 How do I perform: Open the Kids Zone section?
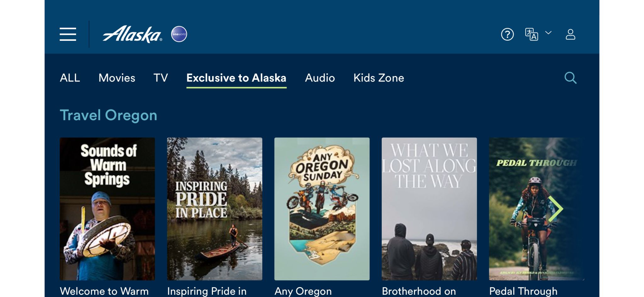[x=379, y=78]
